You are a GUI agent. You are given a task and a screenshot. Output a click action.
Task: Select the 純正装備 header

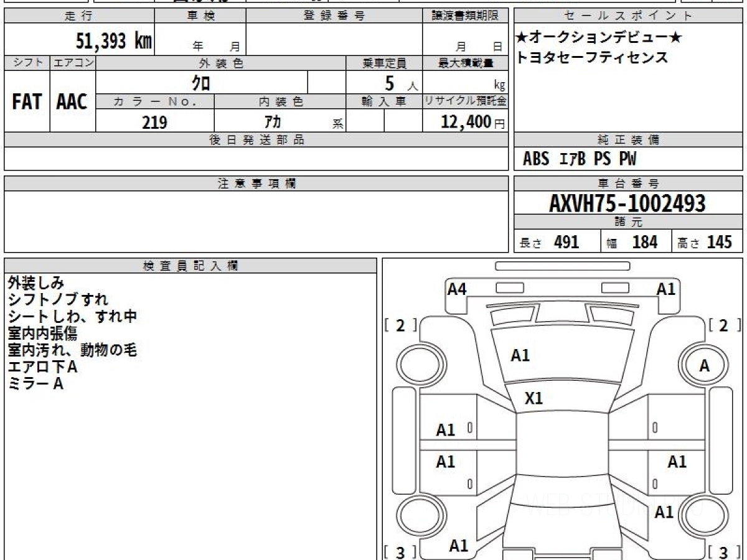629,140
